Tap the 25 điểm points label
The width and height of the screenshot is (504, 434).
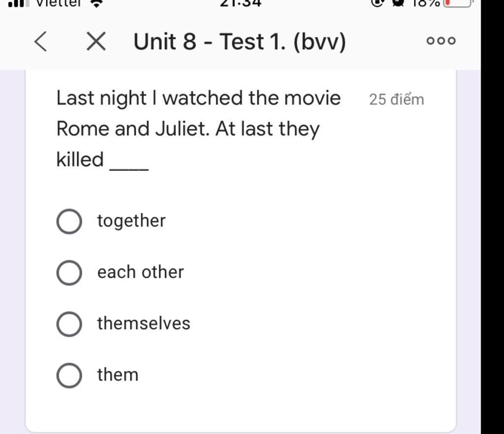pos(397,100)
